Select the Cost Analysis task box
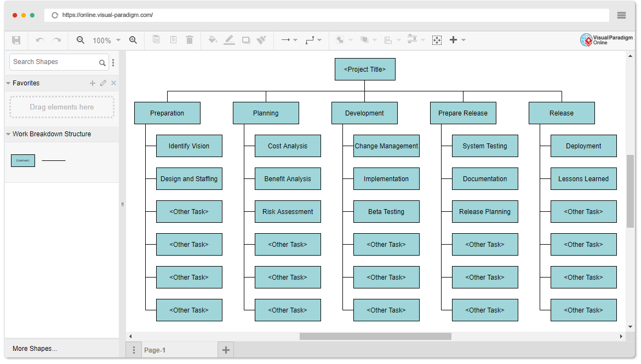 (x=288, y=146)
